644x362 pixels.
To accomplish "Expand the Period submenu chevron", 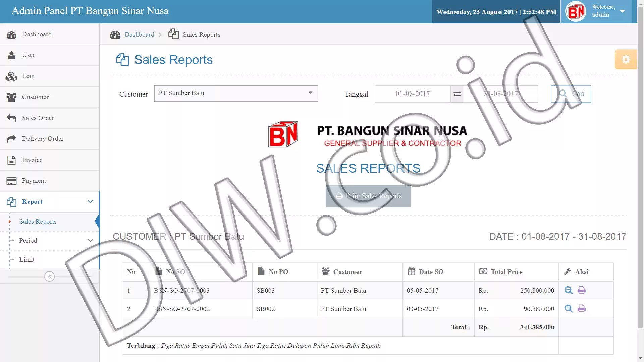I will pos(90,241).
